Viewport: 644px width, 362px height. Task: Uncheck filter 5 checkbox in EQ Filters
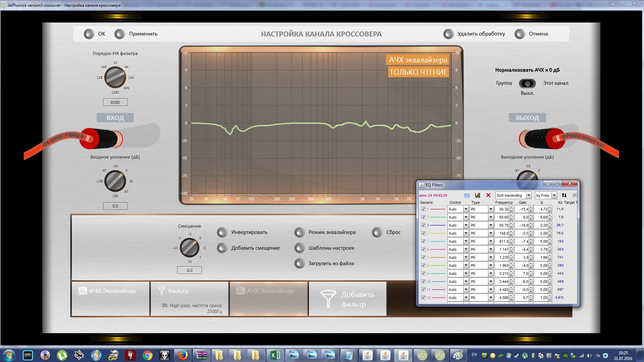[423, 241]
